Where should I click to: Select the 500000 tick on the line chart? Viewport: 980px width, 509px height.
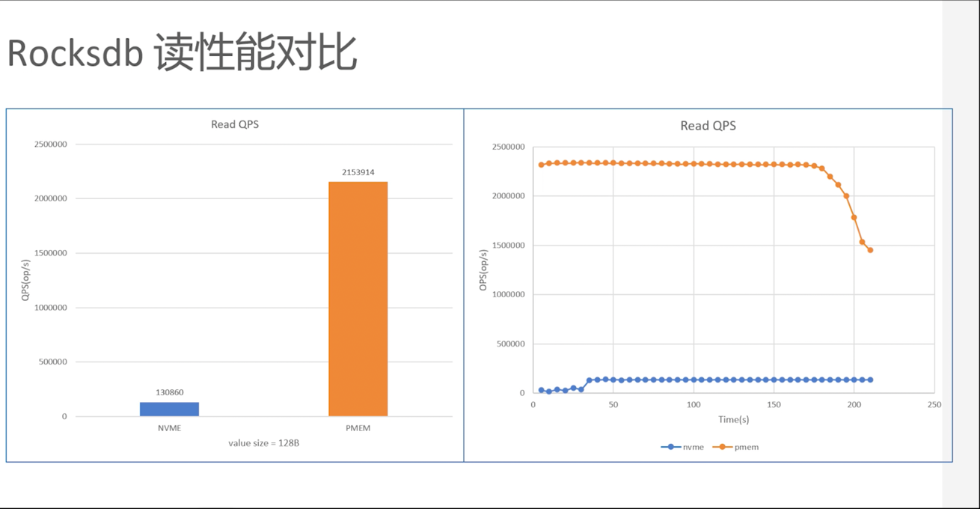point(512,344)
